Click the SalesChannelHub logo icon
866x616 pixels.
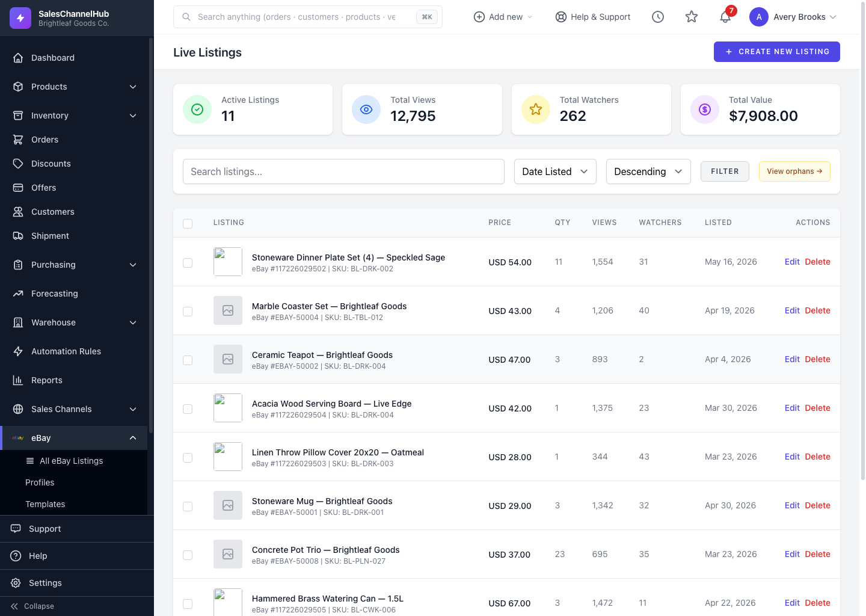20,18
